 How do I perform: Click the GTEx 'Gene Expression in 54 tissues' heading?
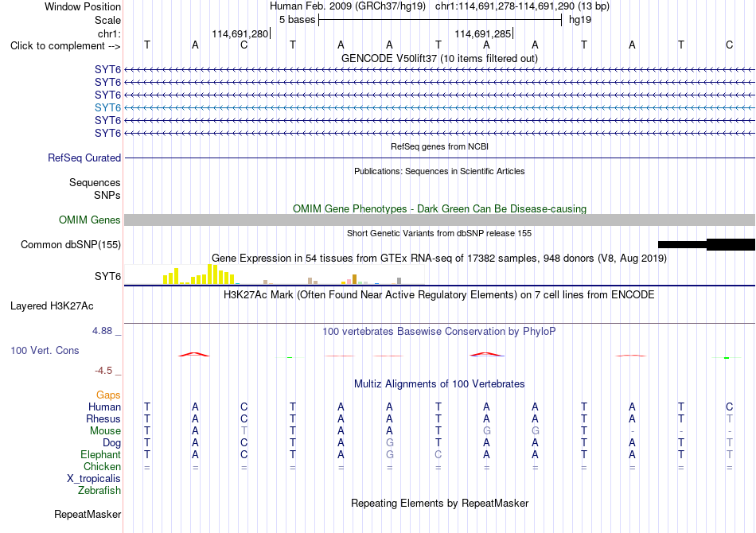[439, 259]
